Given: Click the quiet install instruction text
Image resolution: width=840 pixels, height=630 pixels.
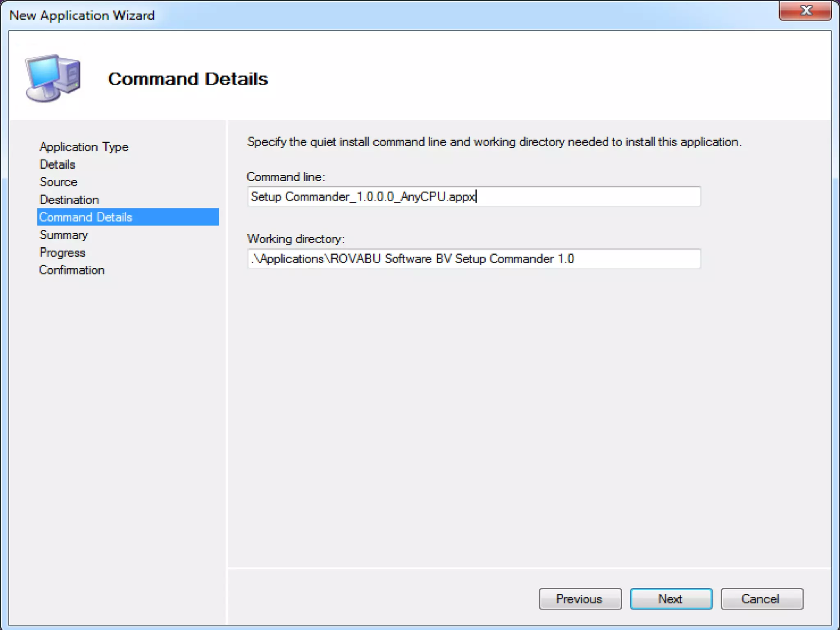Looking at the screenshot, I should 494,142.
